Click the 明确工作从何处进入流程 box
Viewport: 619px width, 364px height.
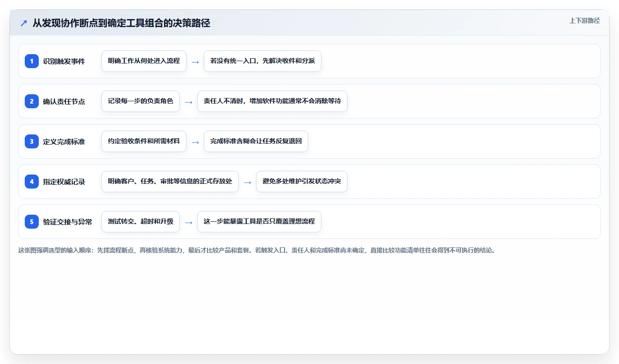point(144,61)
